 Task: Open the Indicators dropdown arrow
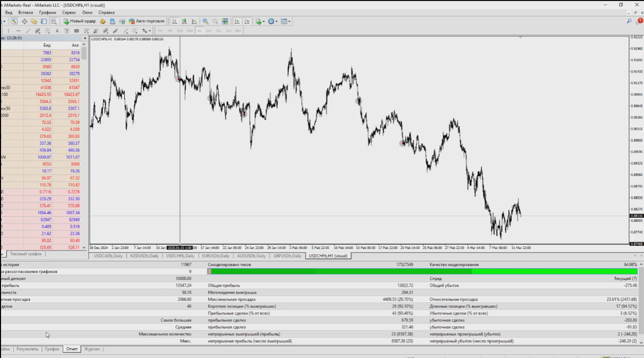coord(264,21)
